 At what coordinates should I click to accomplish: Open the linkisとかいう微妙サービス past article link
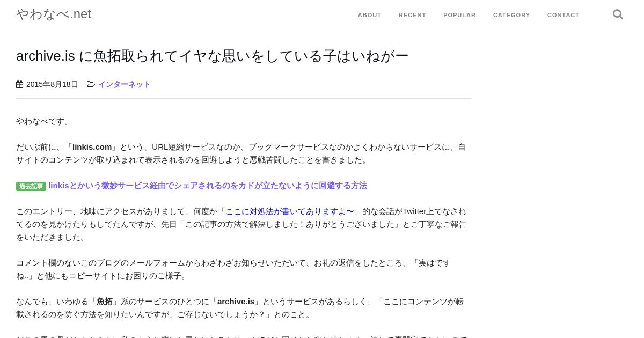pos(208,186)
